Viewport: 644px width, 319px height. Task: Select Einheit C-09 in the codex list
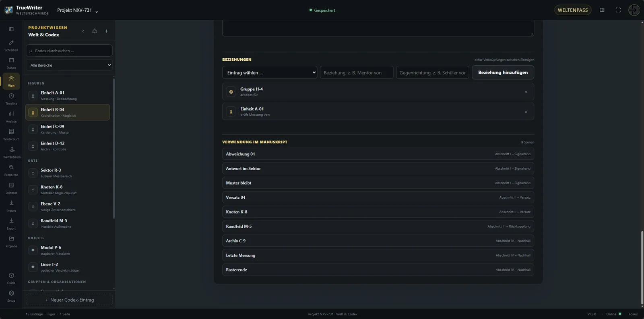pos(68,129)
